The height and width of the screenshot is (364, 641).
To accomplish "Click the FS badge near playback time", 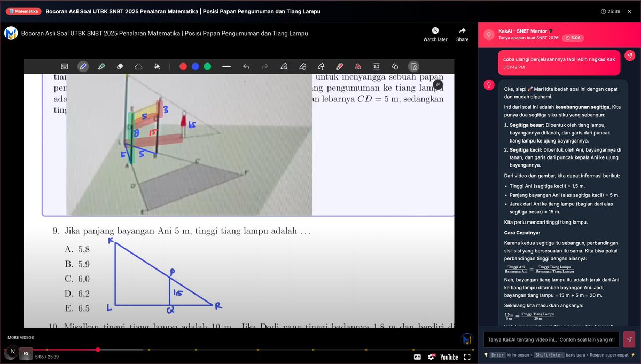I will point(26,353).
